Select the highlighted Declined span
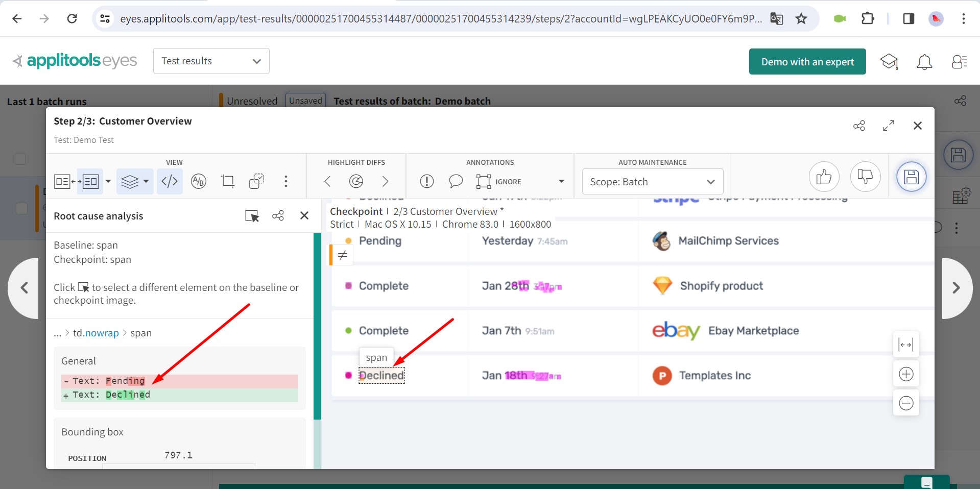Screen dimensions: 980x489 click(x=381, y=376)
